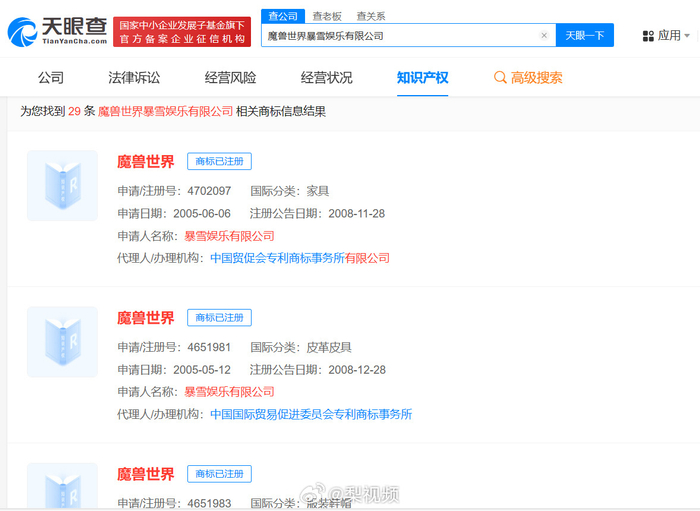The height and width of the screenshot is (511, 700).
Task: Click the announcement date 2008-11-28
Action: coord(357,214)
